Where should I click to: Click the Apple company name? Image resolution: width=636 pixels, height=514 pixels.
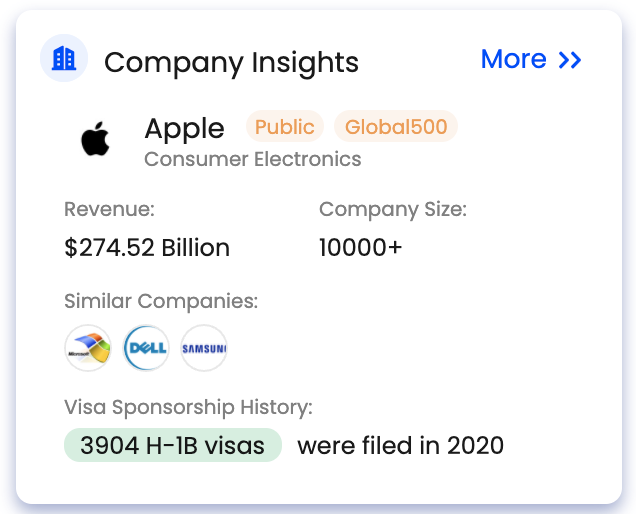click(x=184, y=128)
